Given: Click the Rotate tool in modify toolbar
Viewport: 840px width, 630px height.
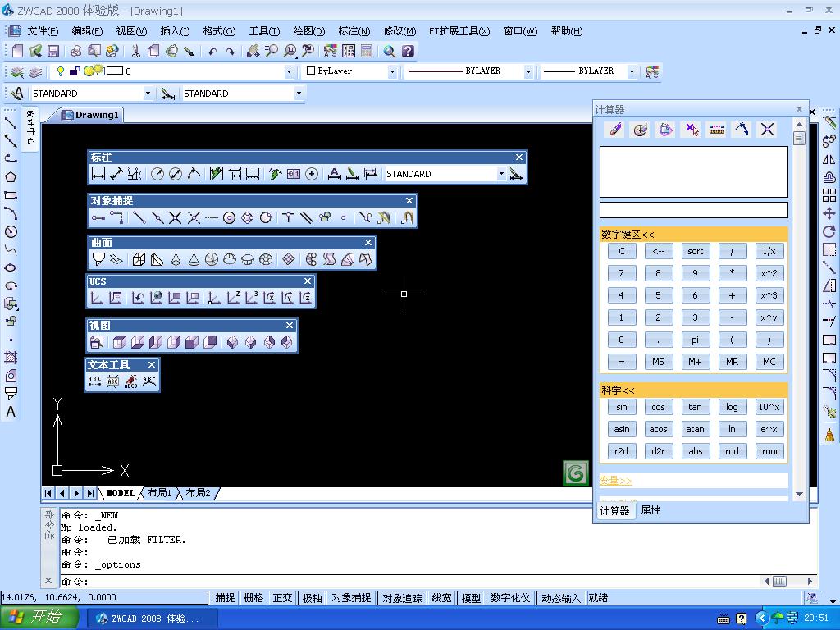Looking at the screenshot, I should (x=829, y=231).
